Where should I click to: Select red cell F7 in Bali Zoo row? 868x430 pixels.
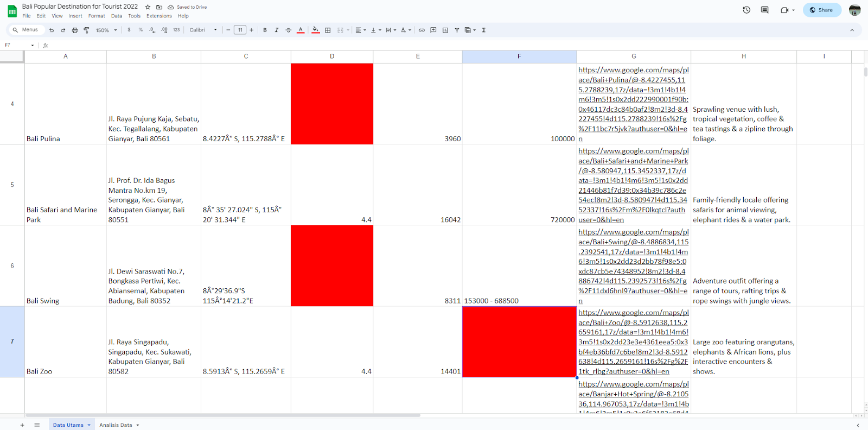[x=519, y=342]
